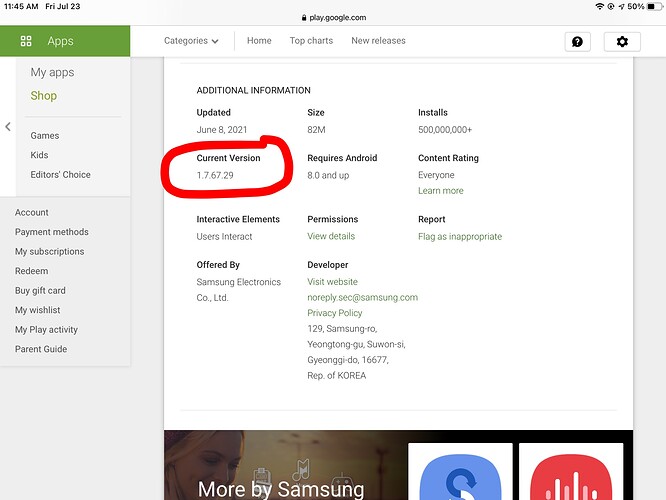Open New releases

point(378,41)
